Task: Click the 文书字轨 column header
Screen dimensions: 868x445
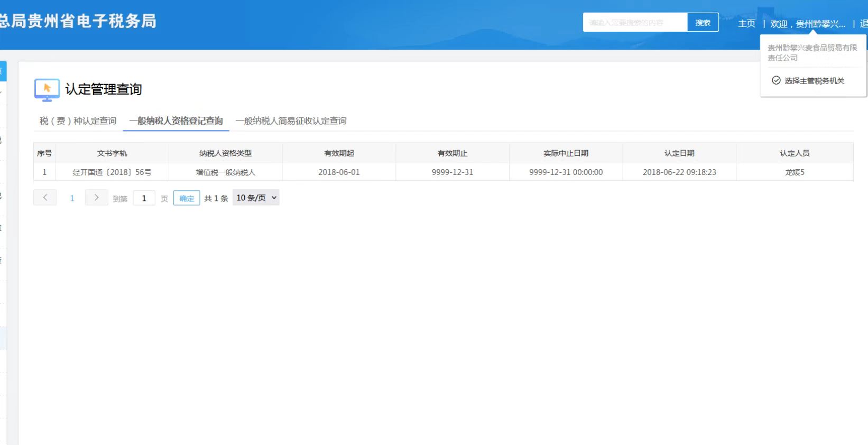Action: [112, 153]
